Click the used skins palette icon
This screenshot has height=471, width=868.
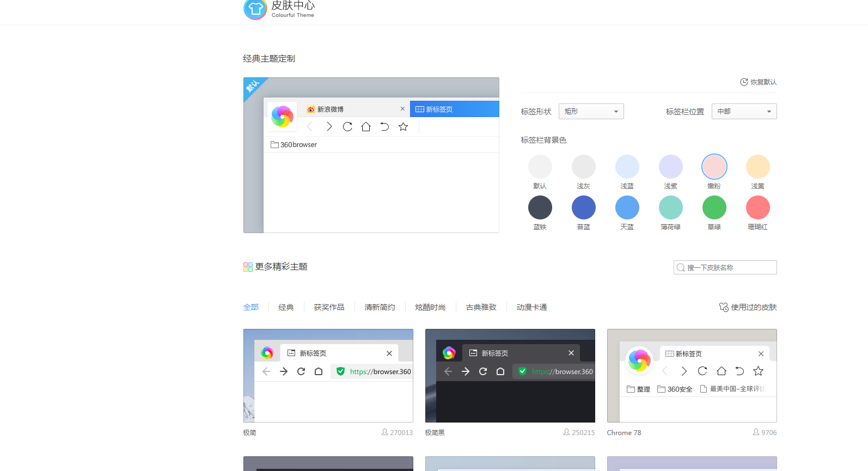(x=724, y=307)
